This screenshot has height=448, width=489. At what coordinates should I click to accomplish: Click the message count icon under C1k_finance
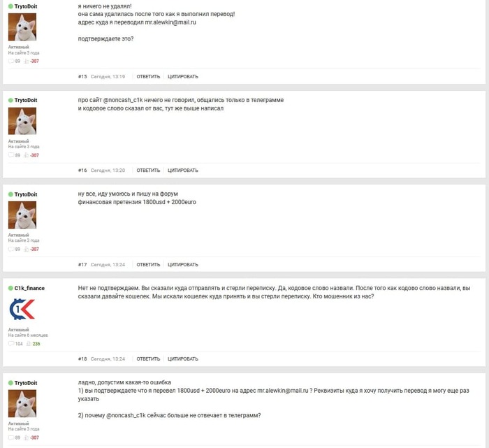11,343
